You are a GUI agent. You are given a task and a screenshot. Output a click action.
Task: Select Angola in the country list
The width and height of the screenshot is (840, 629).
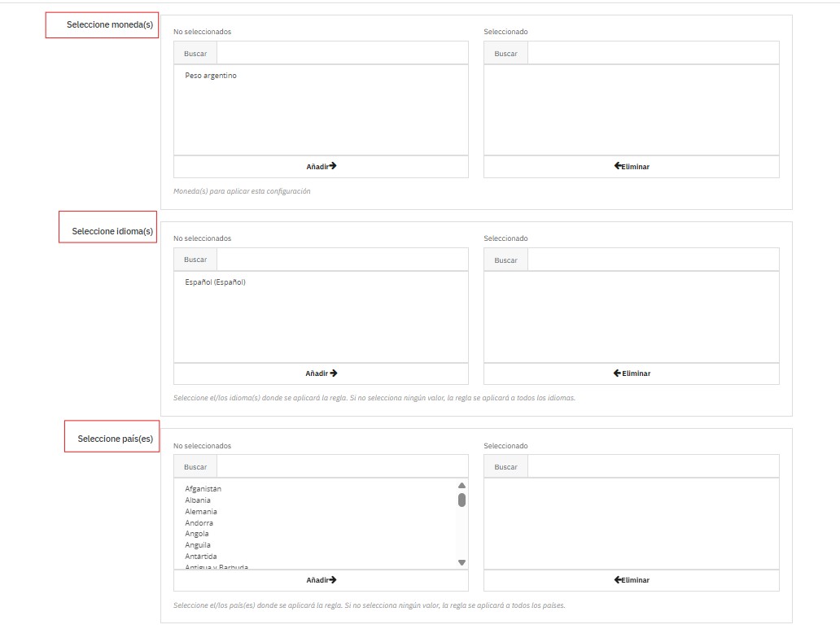coord(197,534)
